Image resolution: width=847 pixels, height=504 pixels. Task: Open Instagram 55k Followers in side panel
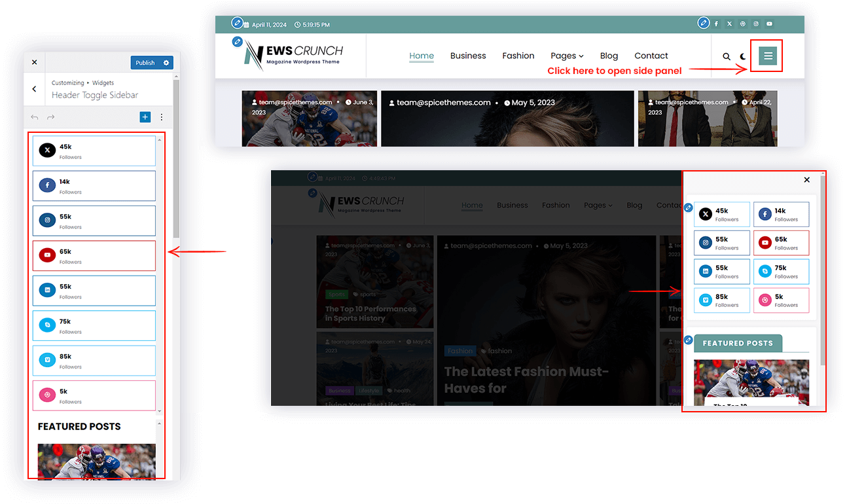[722, 243]
